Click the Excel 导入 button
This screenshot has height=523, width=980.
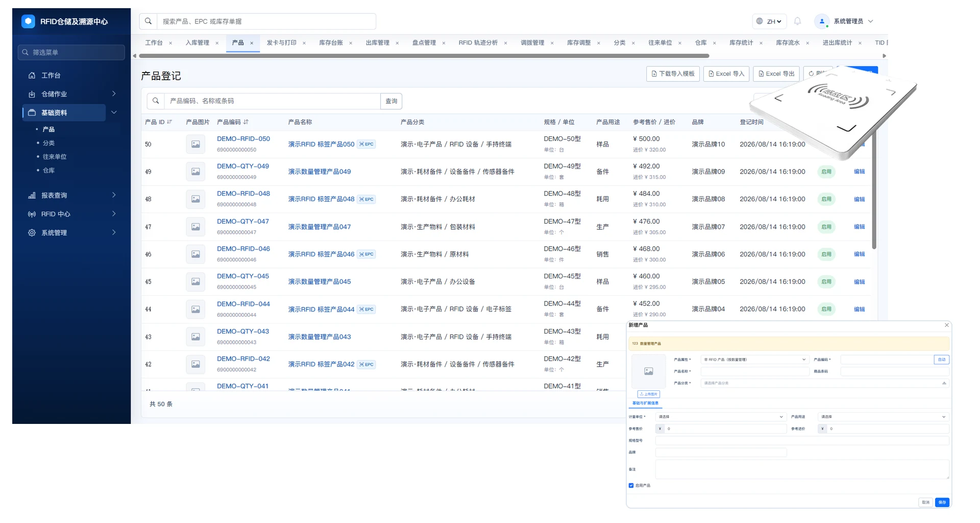(x=726, y=74)
